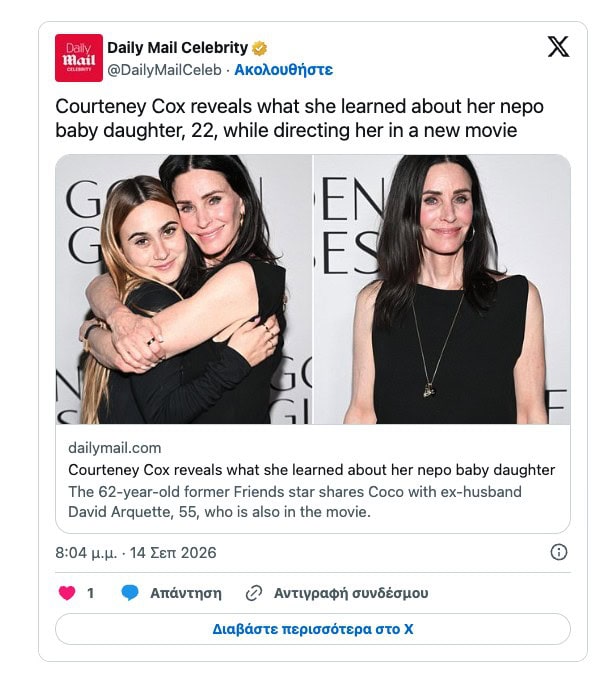The height and width of the screenshot is (677, 613).
Task: Open the @DailyMailCeleb handle
Action: coord(164,70)
